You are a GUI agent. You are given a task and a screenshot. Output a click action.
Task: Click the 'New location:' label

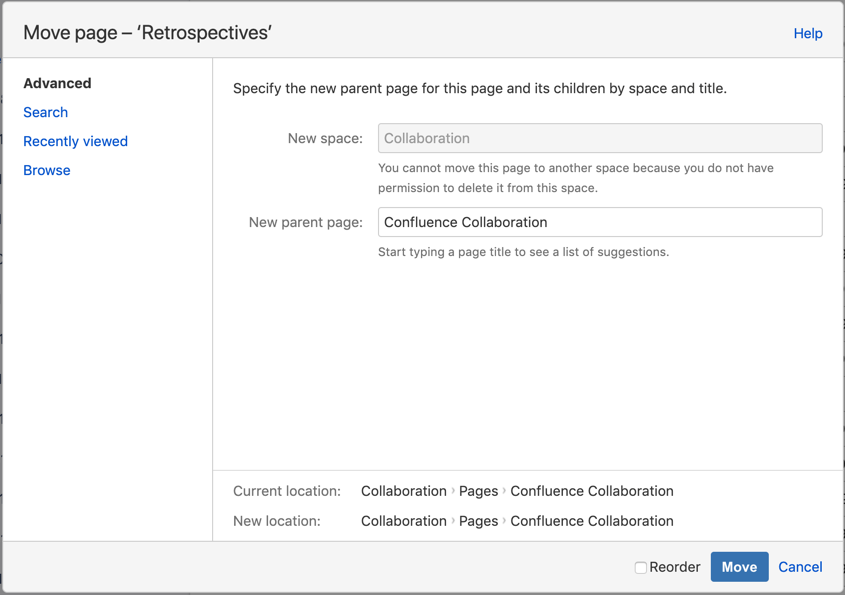pos(276,521)
